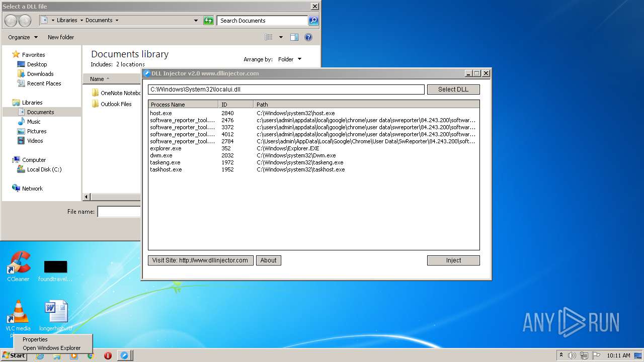644x362 pixels.
Task: Focus the Search Documents field
Action: [x=263, y=21]
